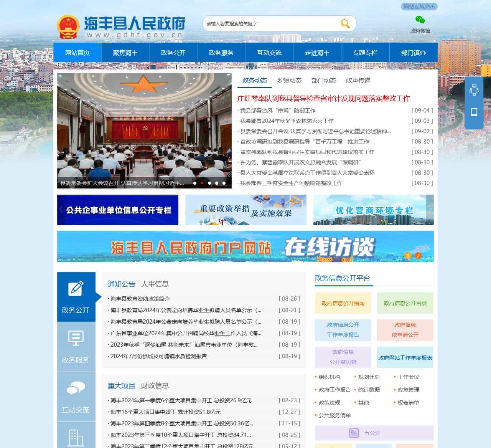Open 重要政策举措及实施效果 banner
This screenshot has width=491, height=448.
[x=246, y=210]
